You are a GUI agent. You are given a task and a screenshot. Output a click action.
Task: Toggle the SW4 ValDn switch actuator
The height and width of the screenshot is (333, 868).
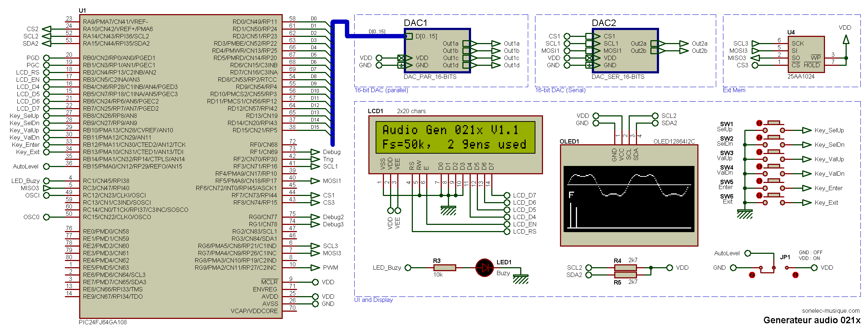[x=759, y=166]
